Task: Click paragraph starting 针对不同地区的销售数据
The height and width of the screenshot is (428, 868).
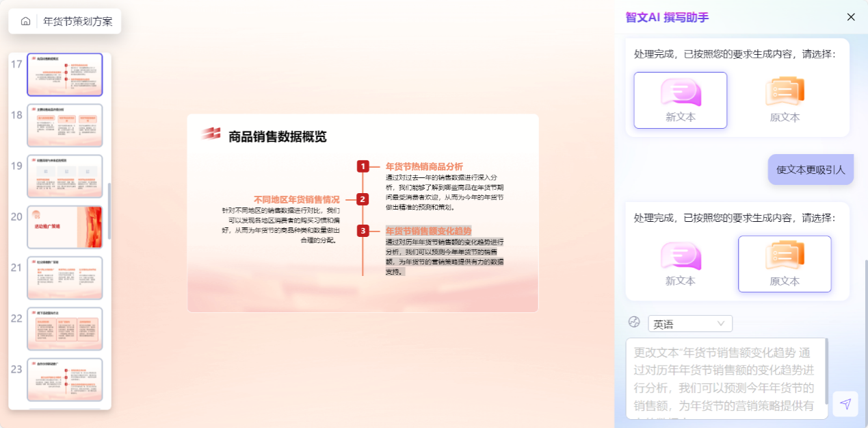Action: click(280, 225)
